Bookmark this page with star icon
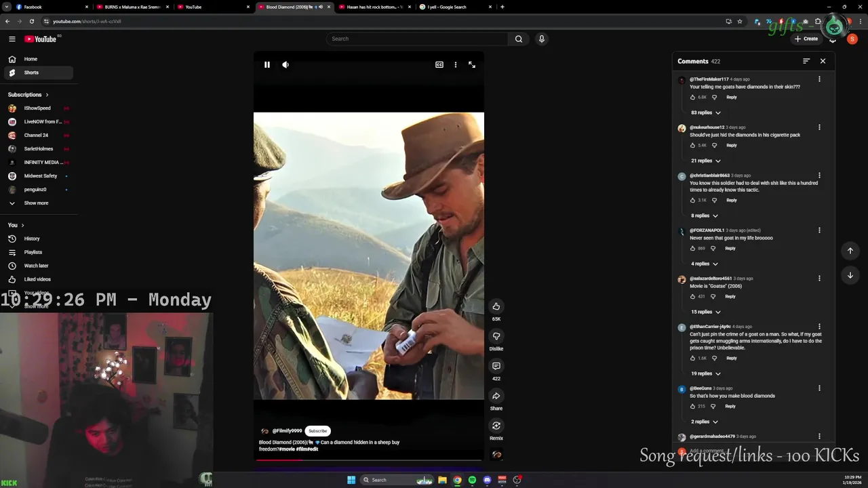Image resolution: width=868 pixels, height=488 pixels. pos(740,21)
